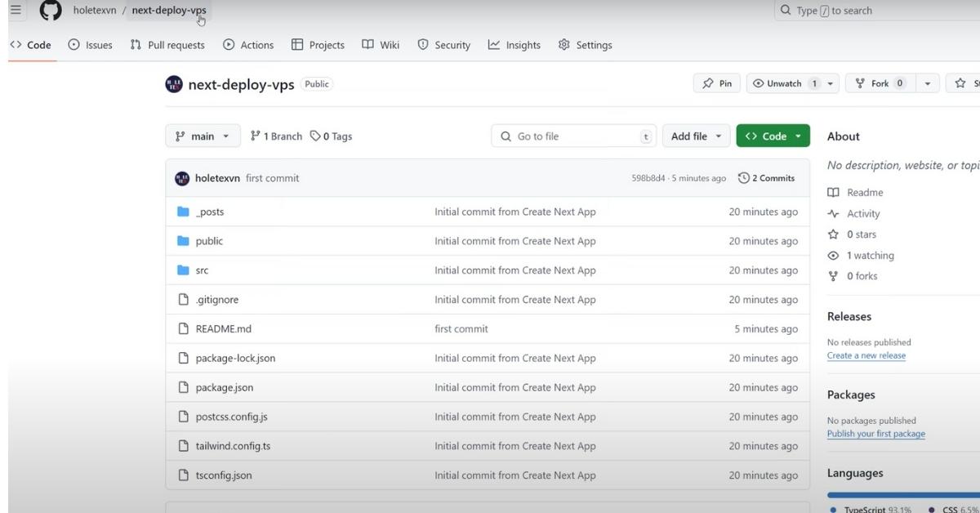The width and height of the screenshot is (980, 513).
Task: Click Publish your first package link
Action: coord(875,434)
